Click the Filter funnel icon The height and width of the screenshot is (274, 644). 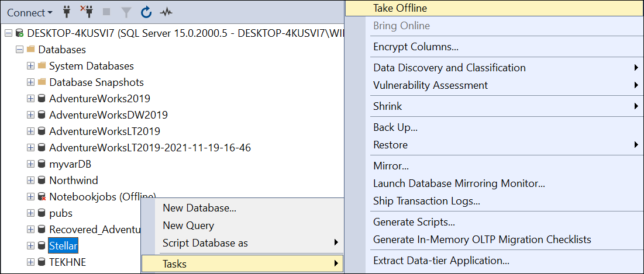[126, 12]
